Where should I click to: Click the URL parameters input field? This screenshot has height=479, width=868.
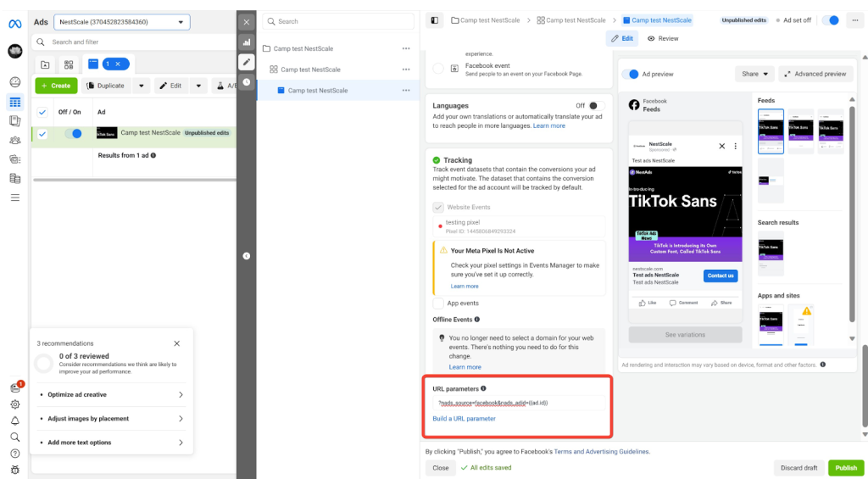coord(519,404)
